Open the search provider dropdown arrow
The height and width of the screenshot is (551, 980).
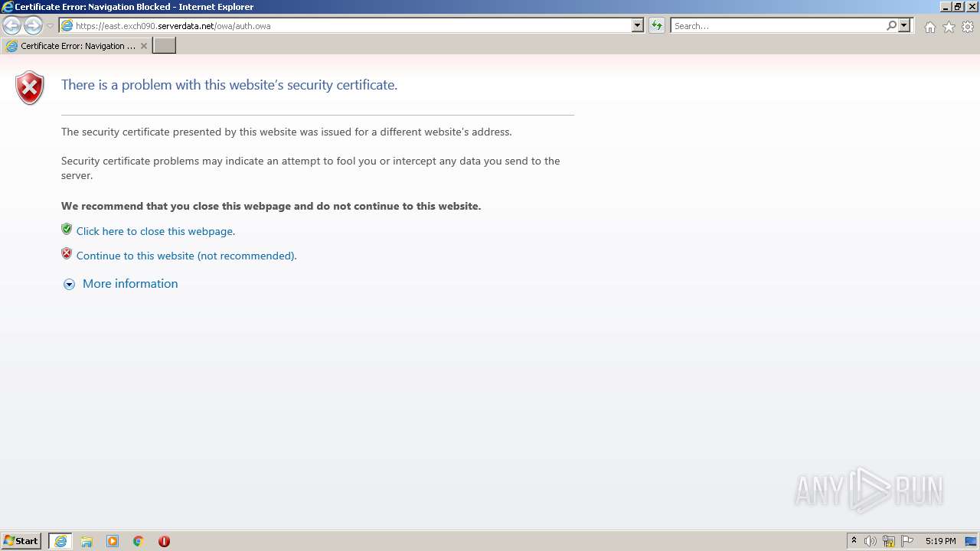click(904, 25)
